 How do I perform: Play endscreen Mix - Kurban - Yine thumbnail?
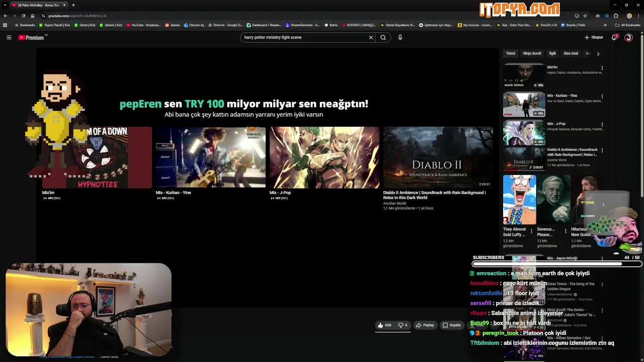[x=211, y=157]
